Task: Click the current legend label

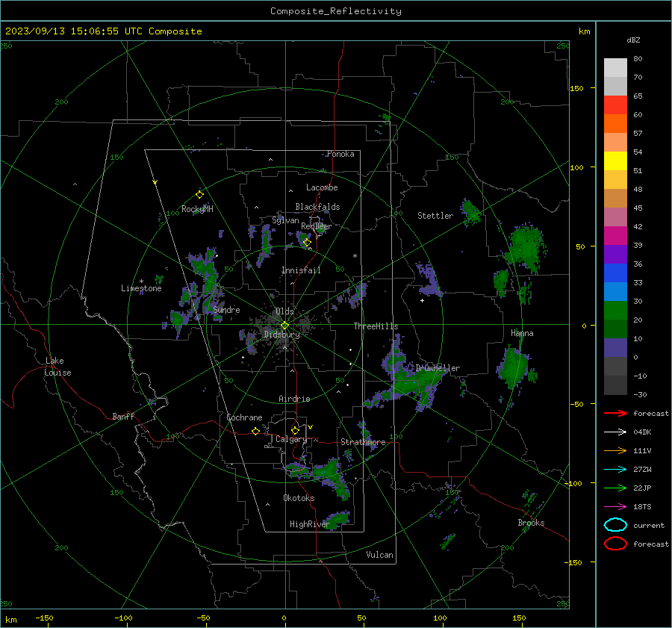Action: pyautogui.click(x=649, y=526)
